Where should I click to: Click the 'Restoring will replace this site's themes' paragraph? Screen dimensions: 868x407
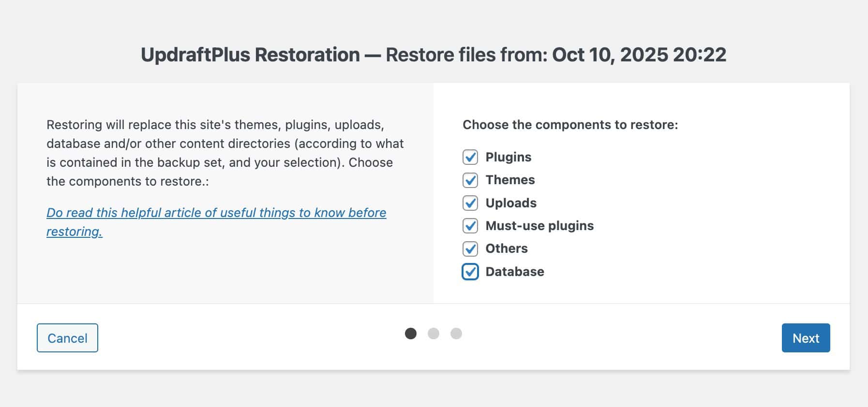click(x=225, y=153)
